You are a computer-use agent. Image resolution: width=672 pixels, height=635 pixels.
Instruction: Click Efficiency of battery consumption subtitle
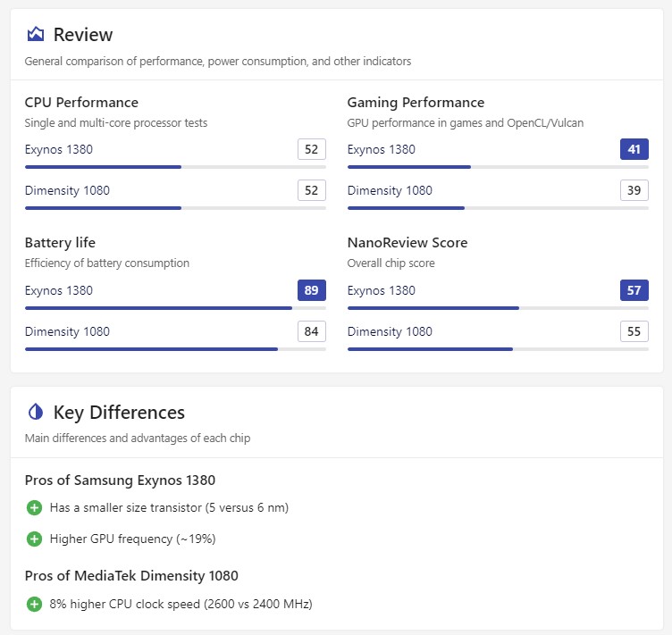[107, 263]
